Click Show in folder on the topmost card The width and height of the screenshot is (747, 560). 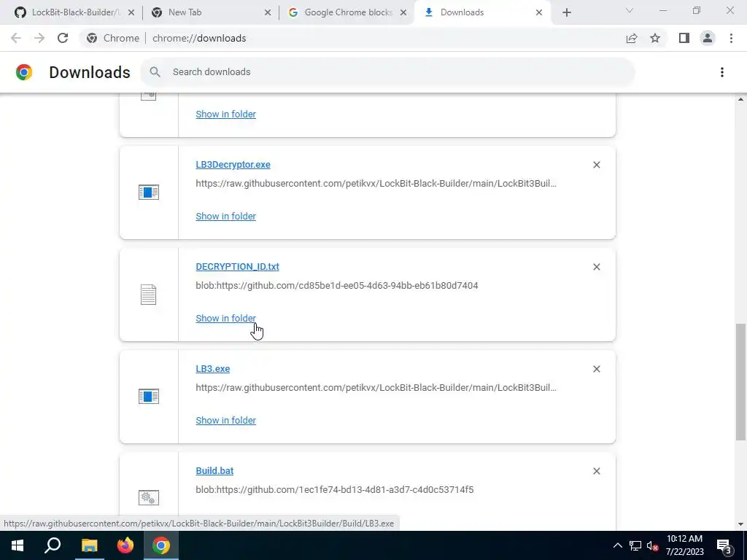pyautogui.click(x=226, y=114)
